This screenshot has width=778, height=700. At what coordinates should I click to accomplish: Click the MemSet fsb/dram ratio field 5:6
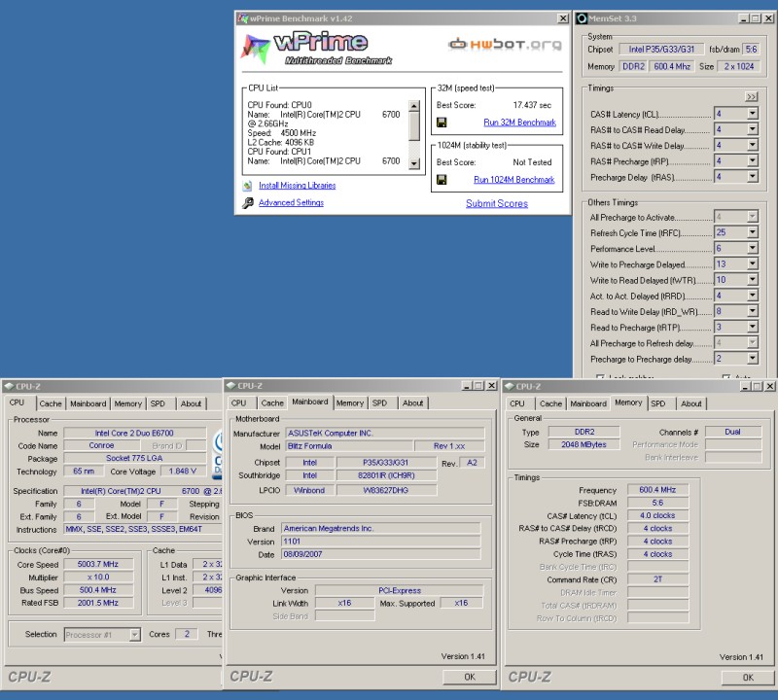click(x=751, y=50)
